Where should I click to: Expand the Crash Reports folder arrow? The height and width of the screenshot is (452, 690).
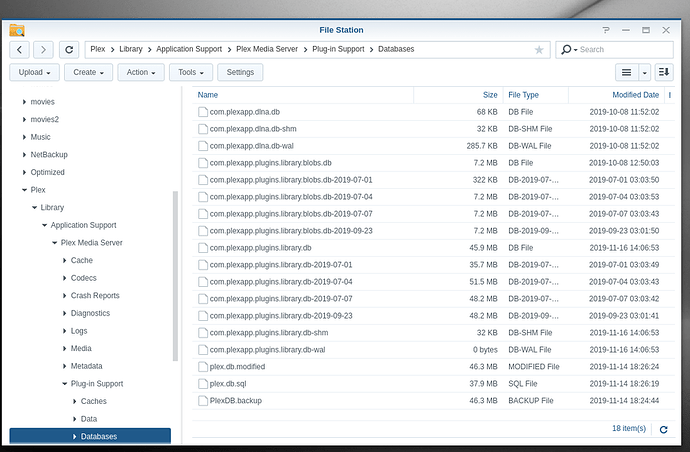coord(65,295)
